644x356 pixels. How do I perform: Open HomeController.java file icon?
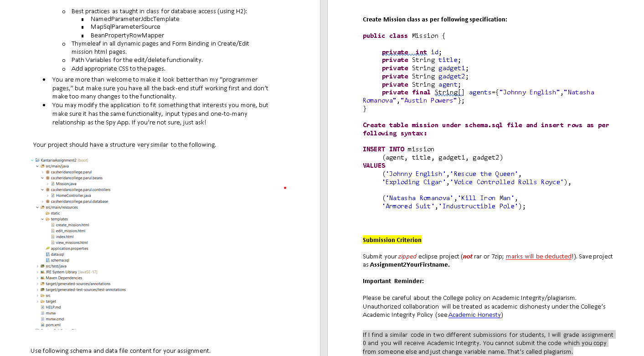54,196
